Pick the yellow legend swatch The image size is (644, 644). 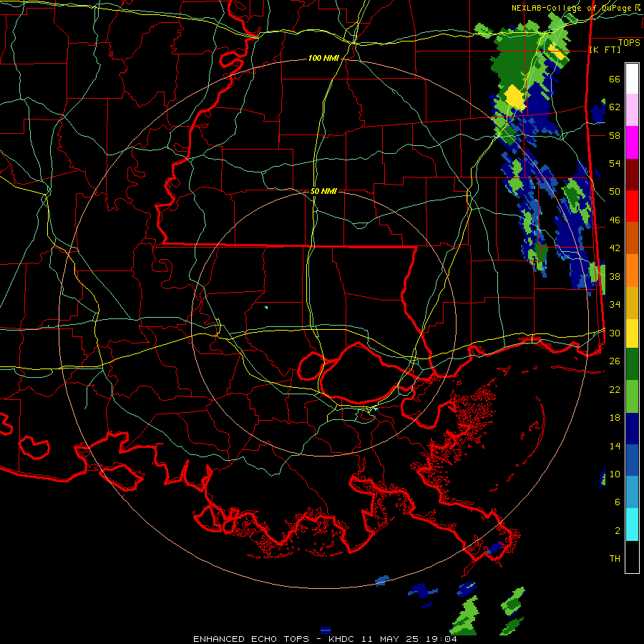coord(632,333)
